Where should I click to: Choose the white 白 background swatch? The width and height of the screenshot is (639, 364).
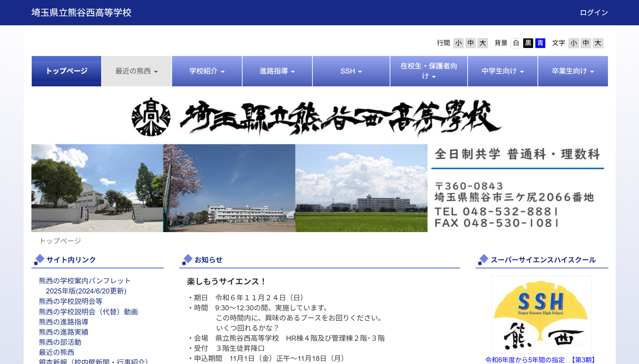[x=516, y=43]
